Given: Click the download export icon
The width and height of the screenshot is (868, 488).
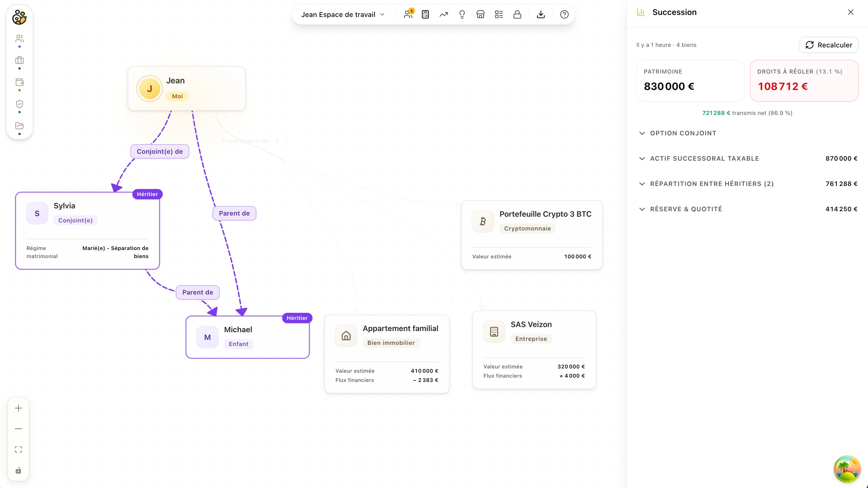Looking at the screenshot, I should pyautogui.click(x=541, y=14).
